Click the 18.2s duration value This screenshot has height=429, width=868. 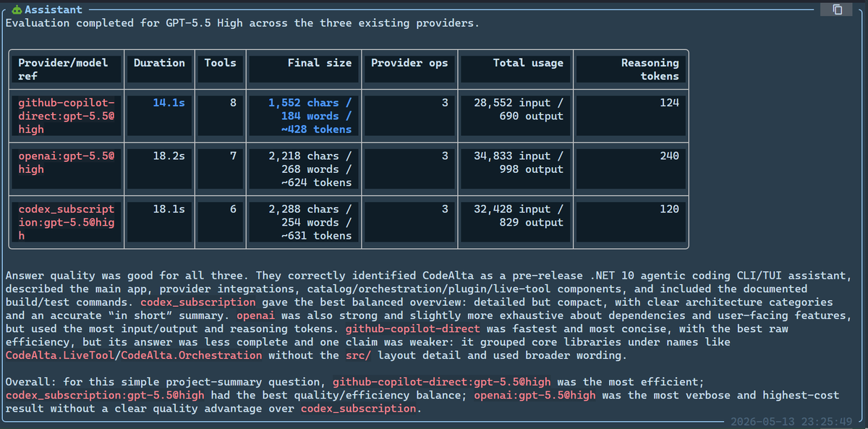[169, 156]
